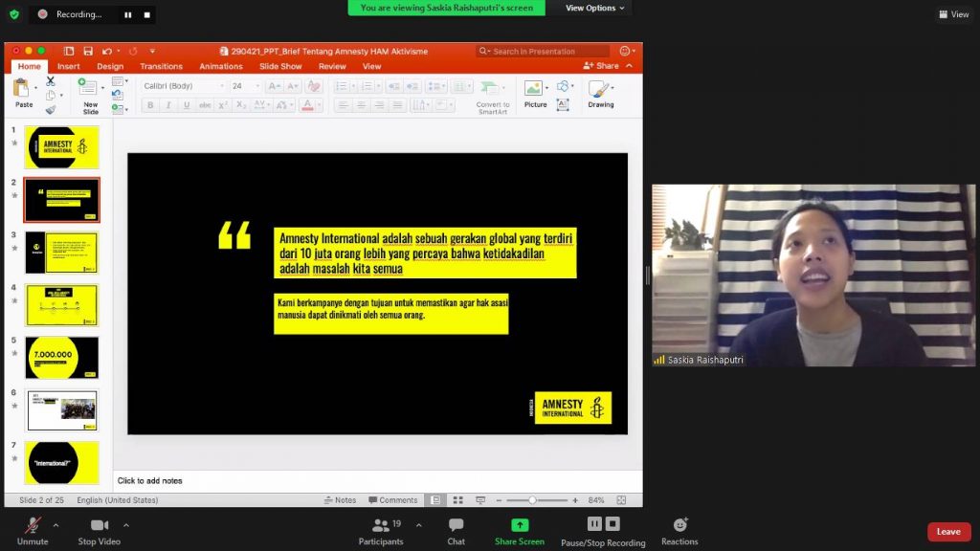The height and width of the screenshot is (551, 980).
Task: Select slide 5 thumbnail showing 7.000.000
Action: [x=62, y=357]
